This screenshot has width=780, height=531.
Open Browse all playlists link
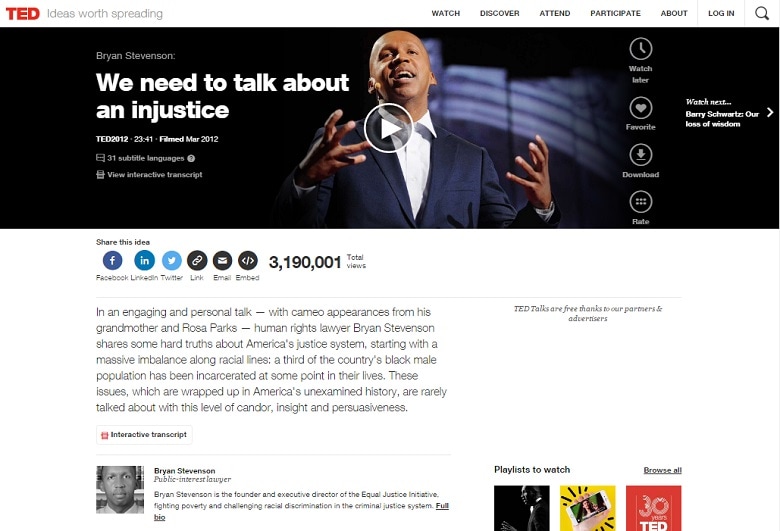coord(663,470)
